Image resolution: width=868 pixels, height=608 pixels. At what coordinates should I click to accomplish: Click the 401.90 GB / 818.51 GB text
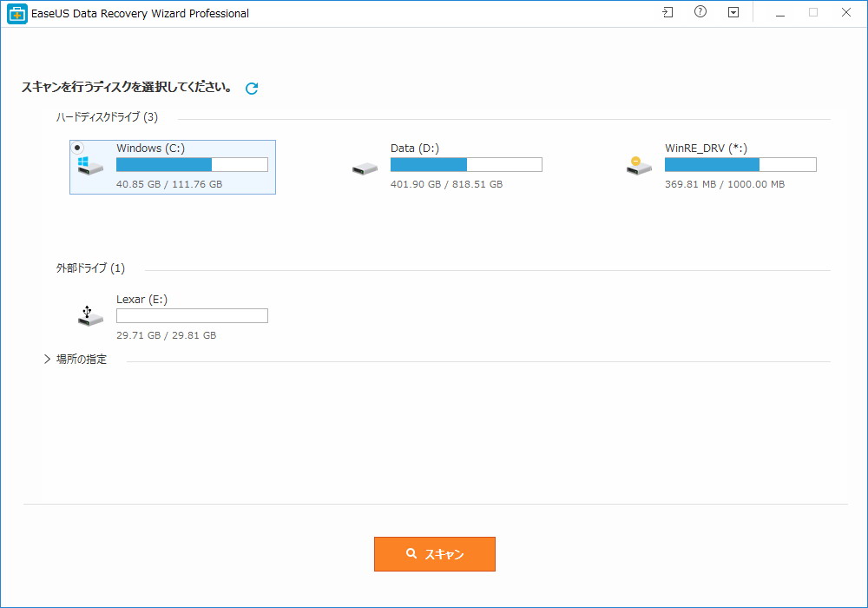[x=447, y=184]
